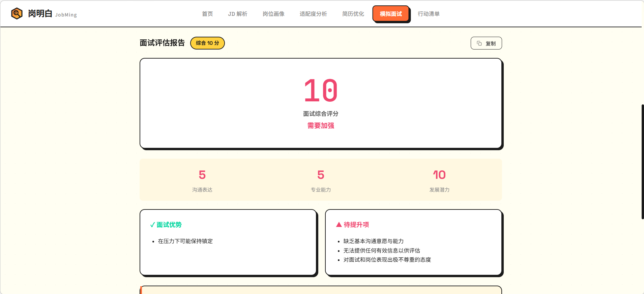The image size is (644, 294).
Task: Click the JobMing hexagon logo icon
Action: [x=17, y=13]
